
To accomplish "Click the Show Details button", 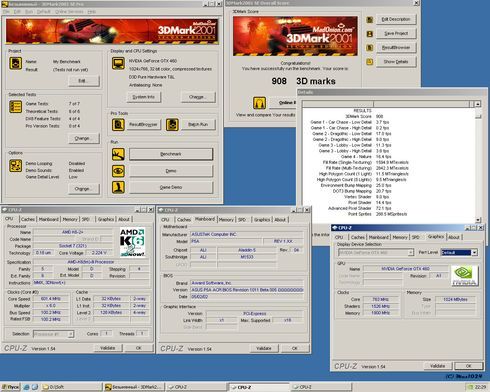I will 396,62.
